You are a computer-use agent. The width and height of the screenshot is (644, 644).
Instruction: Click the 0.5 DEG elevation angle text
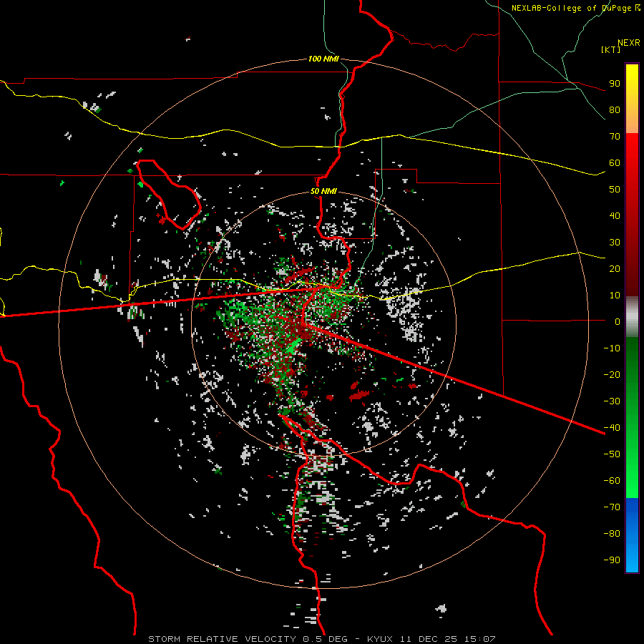[325, 639]
